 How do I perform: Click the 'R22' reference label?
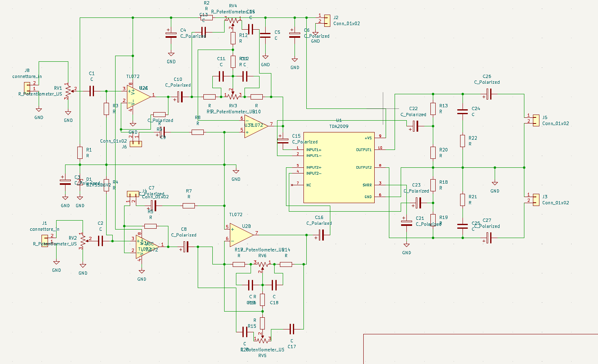point(473,138)
